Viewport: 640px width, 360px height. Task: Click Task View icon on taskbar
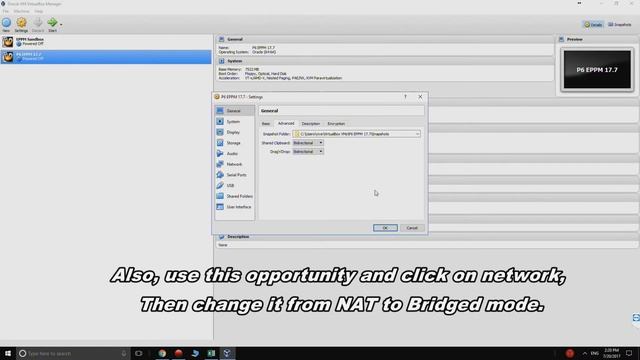tap(139, 353)
